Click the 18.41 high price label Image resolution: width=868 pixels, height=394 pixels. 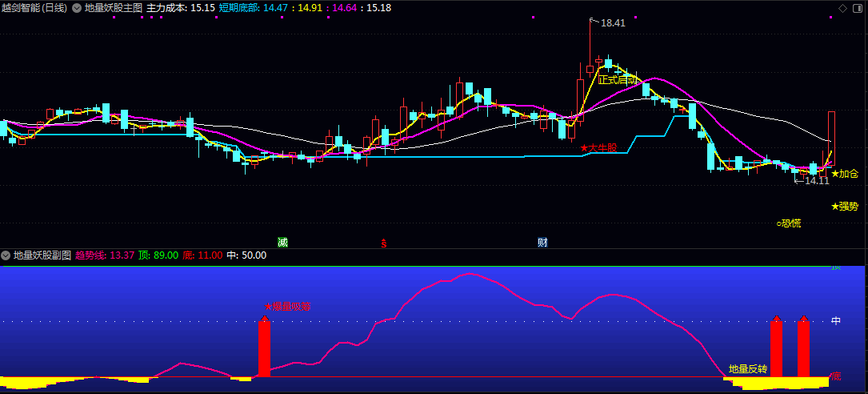pos(612,23)
